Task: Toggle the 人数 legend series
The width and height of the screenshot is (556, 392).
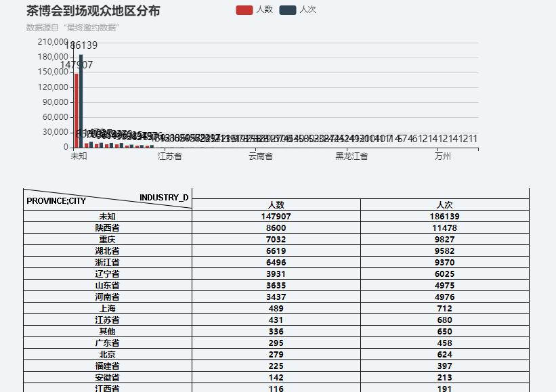Action: [x=254, y=9]
